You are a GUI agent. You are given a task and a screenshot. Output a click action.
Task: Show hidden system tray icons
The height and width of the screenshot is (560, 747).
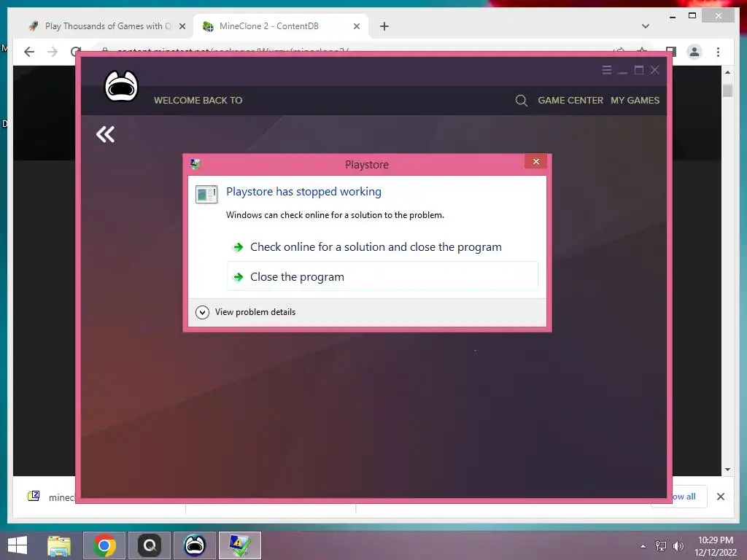(643, 546)
